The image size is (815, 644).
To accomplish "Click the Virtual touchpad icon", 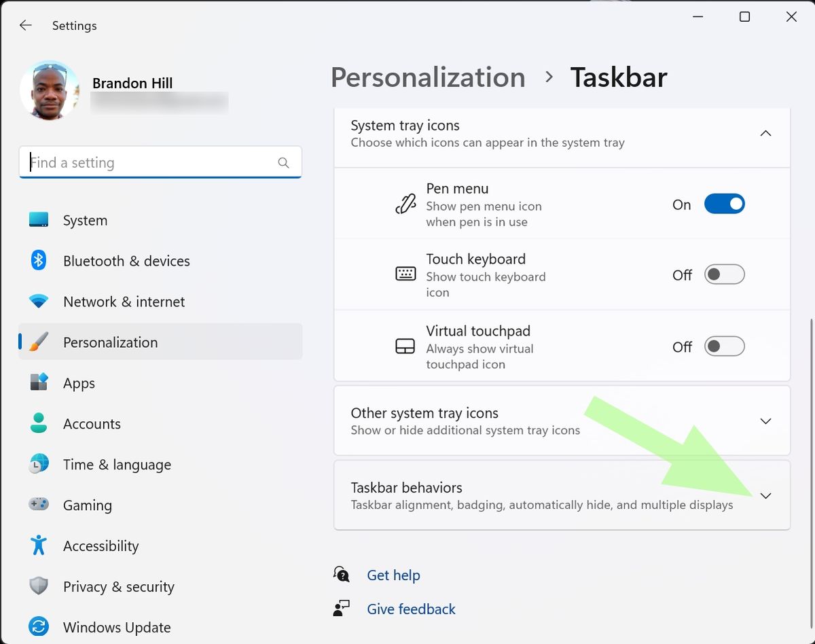I will pos(405,346).
